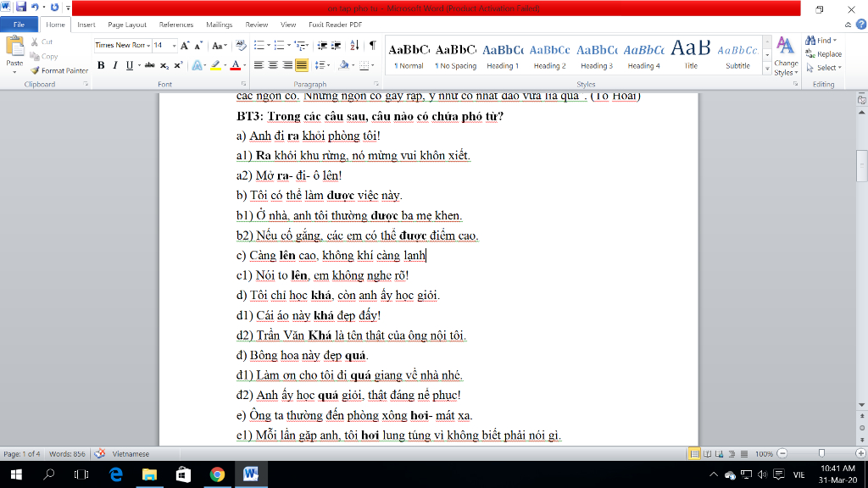868x488 pixels.
Task: Open Word Help question mark
Action: click(x=861, y=25)
